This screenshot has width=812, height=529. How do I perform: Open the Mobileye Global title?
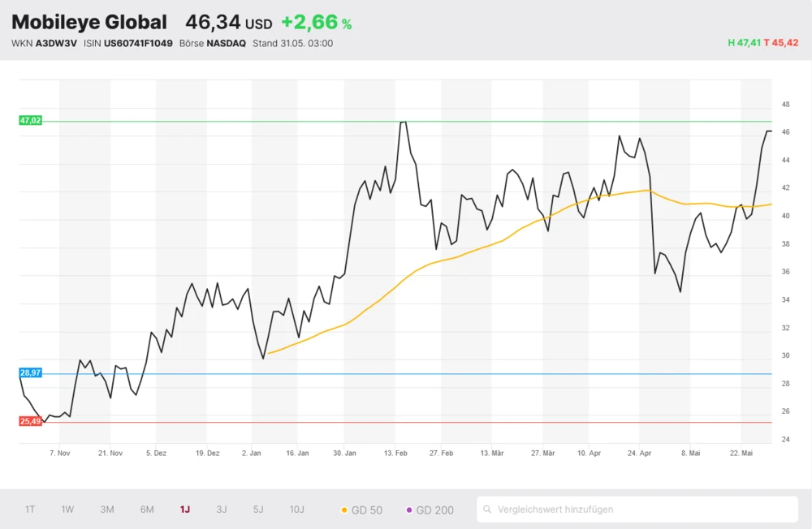point(89,23)
